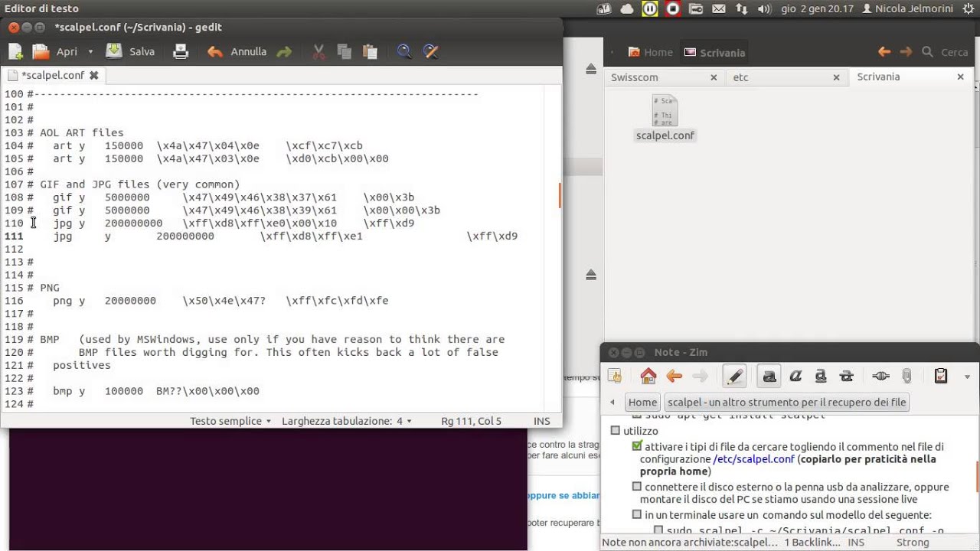Open the Testo semplice syntax dropdown

pyautogui.click(x=230, y=421)
